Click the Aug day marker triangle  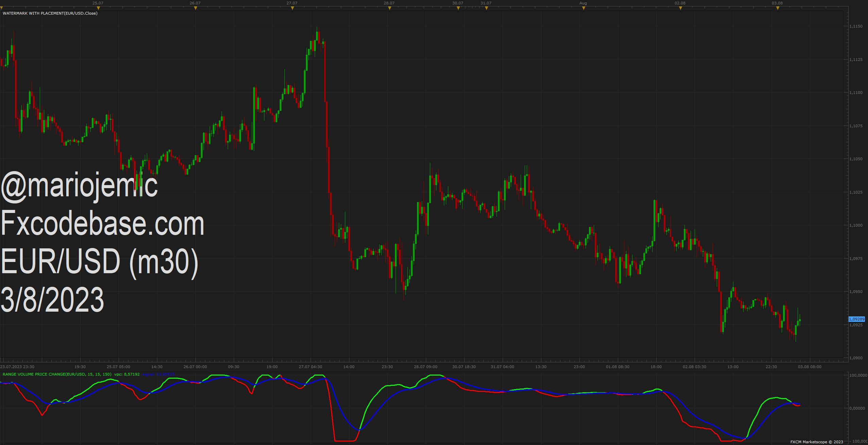pyautogui.click(x=584, y=8)
